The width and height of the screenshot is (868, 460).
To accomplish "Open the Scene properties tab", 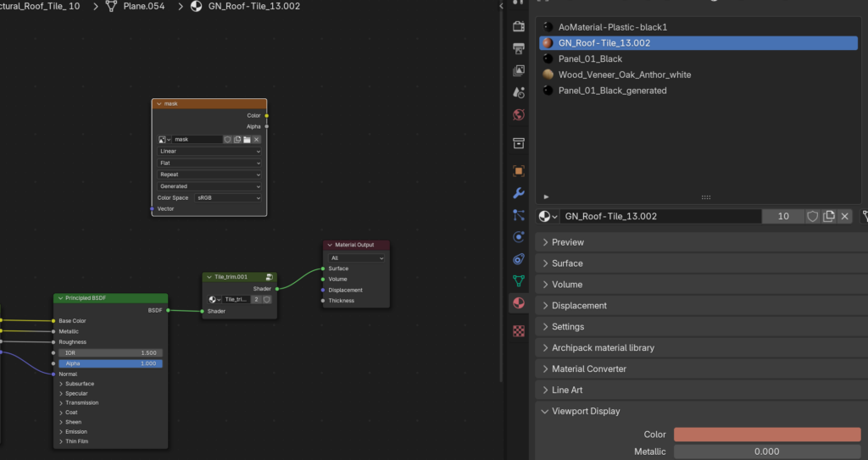I will [x=519, y=92].
